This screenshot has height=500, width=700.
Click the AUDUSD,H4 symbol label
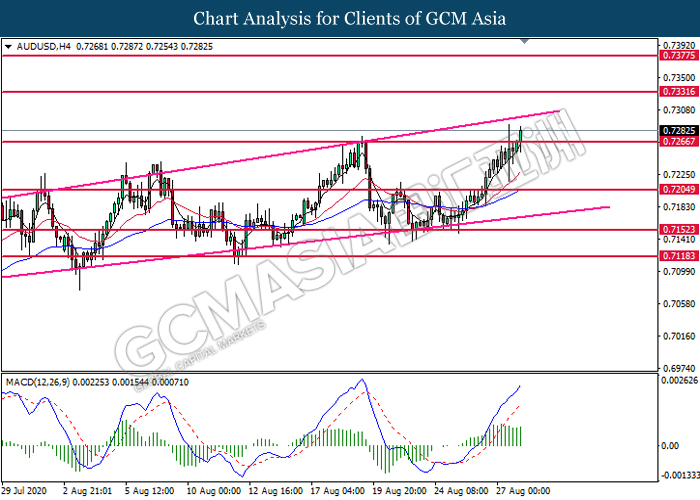point(43,46)
